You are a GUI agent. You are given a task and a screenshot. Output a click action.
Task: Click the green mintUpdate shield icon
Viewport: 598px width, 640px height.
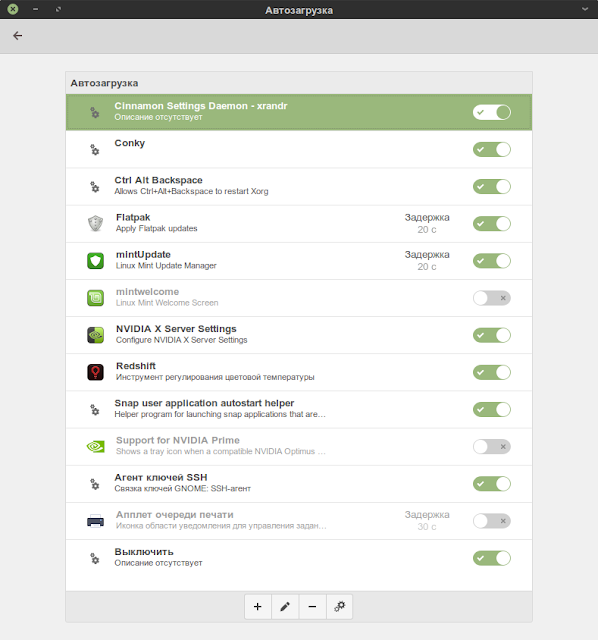(95, 261)
